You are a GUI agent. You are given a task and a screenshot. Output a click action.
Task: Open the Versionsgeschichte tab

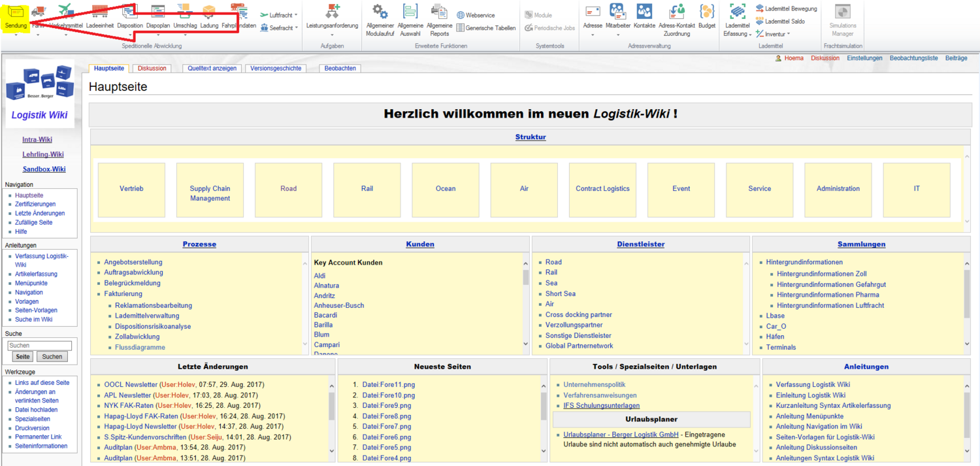click(x=276, y=68)
